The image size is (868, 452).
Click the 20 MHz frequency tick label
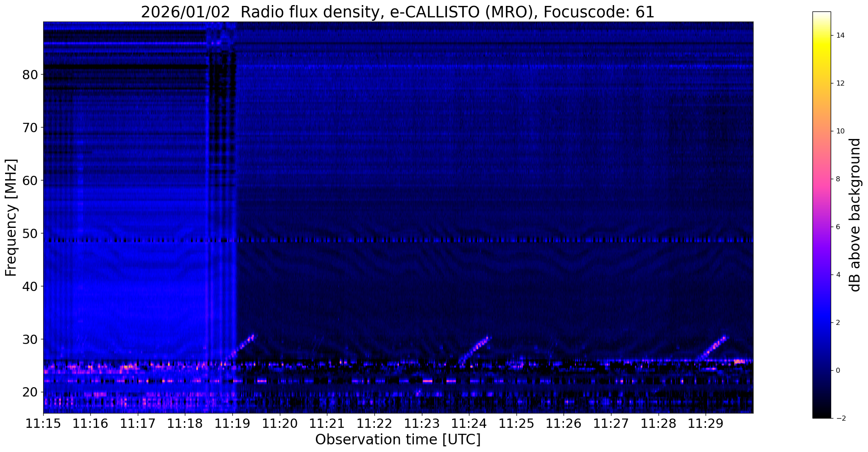tap(30, 392)
